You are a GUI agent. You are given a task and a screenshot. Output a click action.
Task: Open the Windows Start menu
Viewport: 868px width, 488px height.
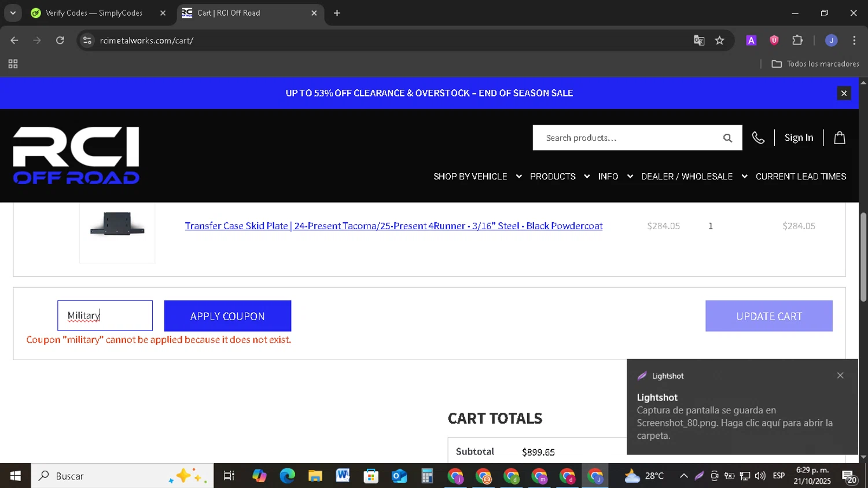pos(16,476)
